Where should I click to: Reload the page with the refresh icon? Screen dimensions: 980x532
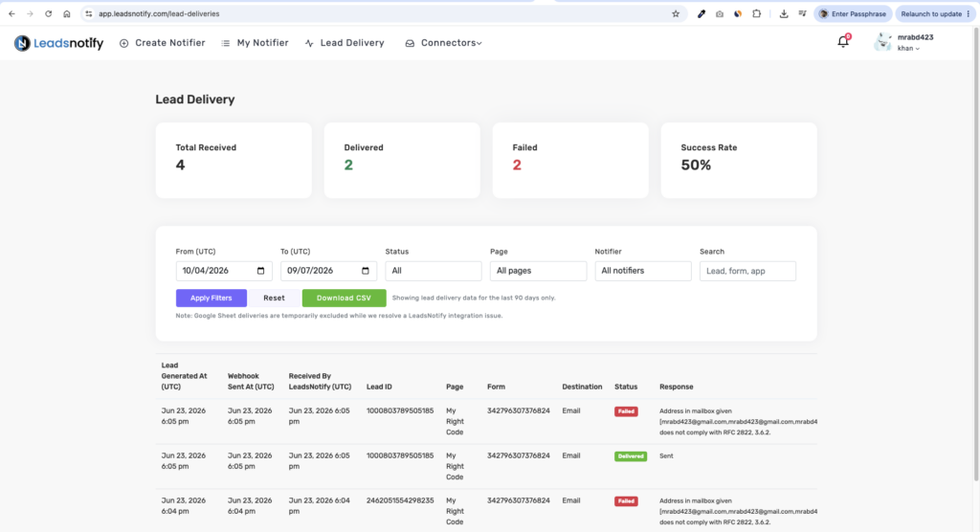pyautogui.click(x=48, y=13)
